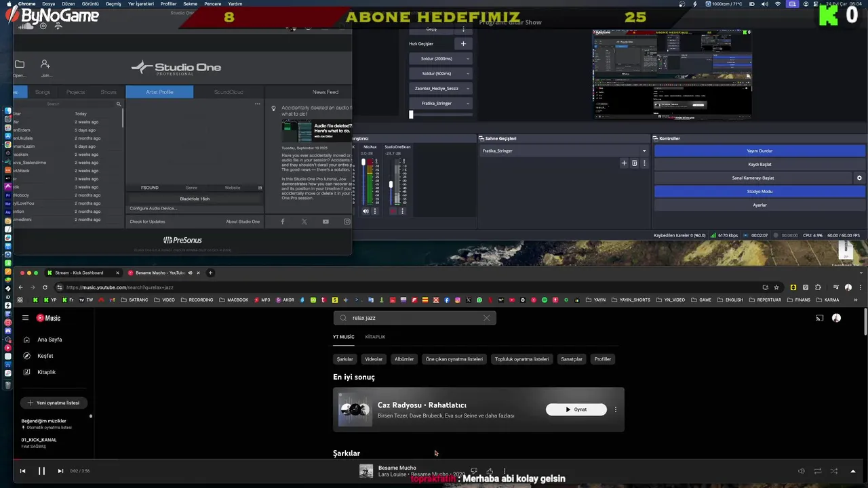
Task: Toggle shuffle in YouTube Music player
Action: 834,471
